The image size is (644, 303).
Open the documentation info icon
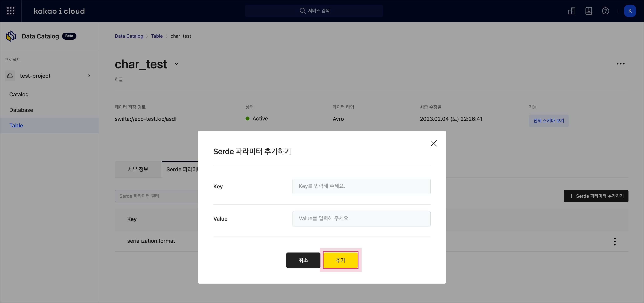pos(589,11)
